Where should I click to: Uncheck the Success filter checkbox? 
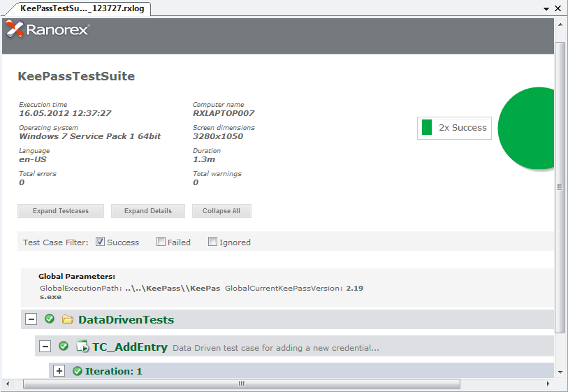101,242
